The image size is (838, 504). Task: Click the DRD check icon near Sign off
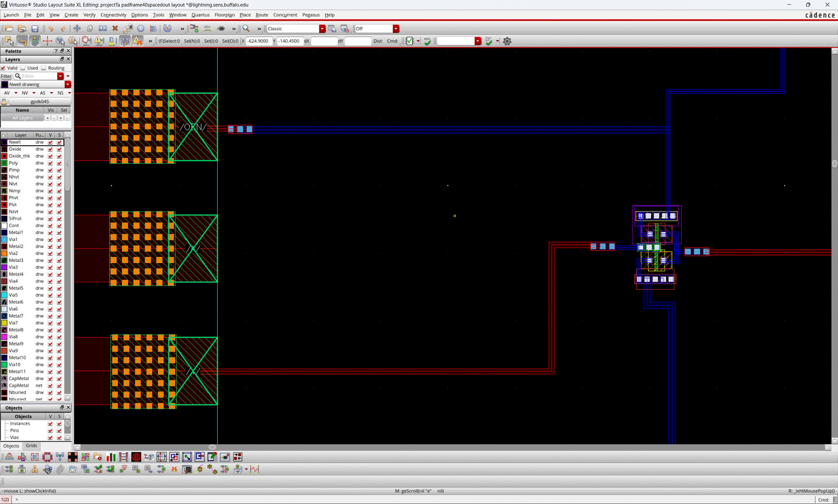[427, 41]
